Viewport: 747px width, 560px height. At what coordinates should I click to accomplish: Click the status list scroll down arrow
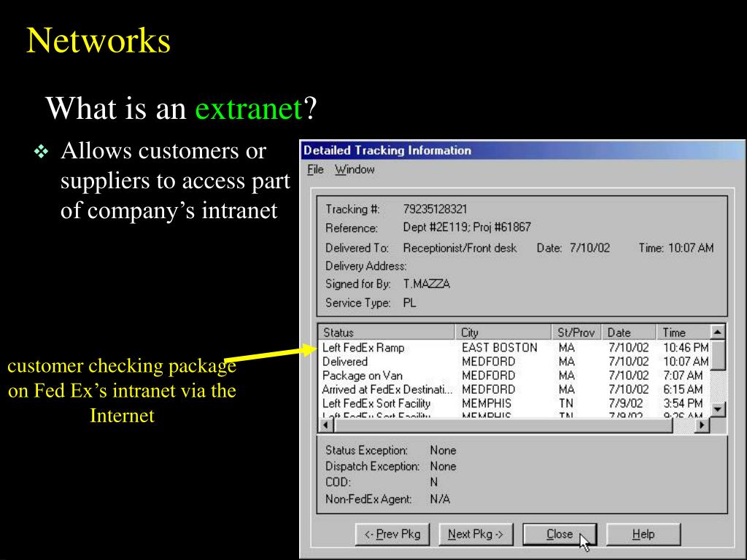coord(717,409)
